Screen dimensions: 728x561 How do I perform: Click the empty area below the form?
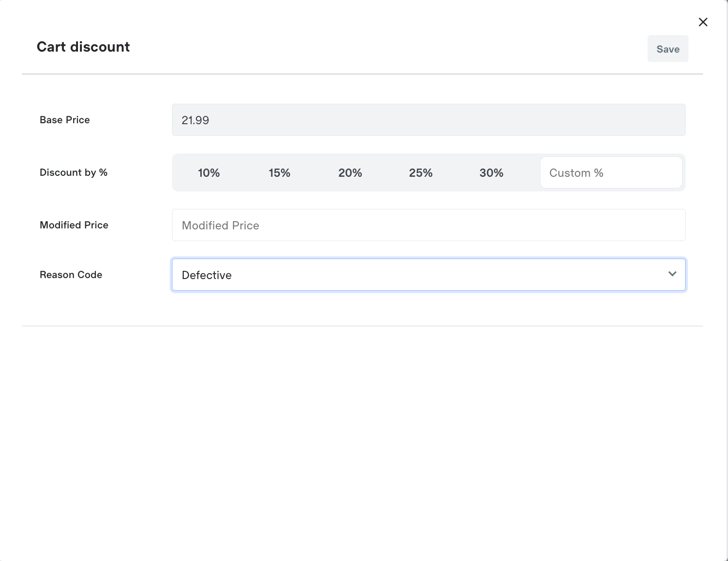pyautogui.click(x=362, y=438)
